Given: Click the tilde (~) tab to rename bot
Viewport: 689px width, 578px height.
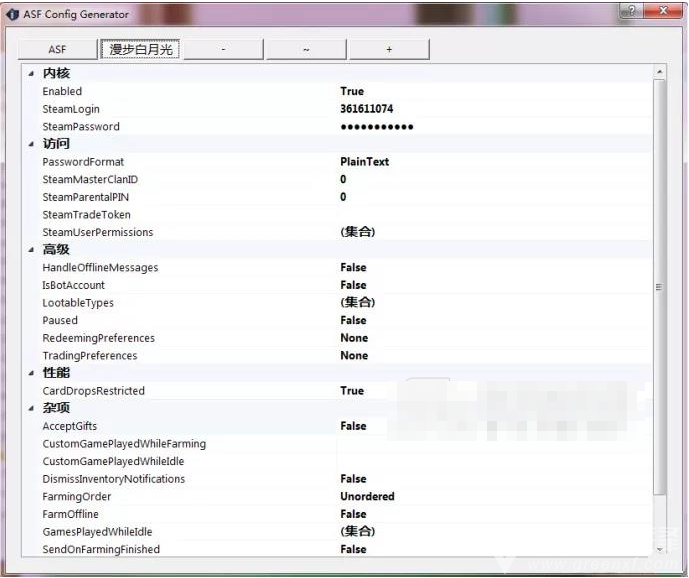Looking at the screenshot, I should pos(306,49).
